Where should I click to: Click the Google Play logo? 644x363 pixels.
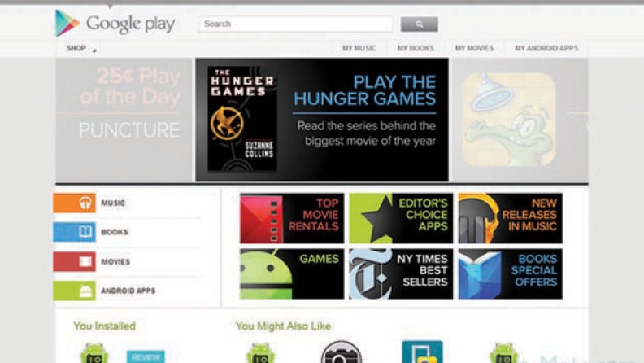coord(115,23)
